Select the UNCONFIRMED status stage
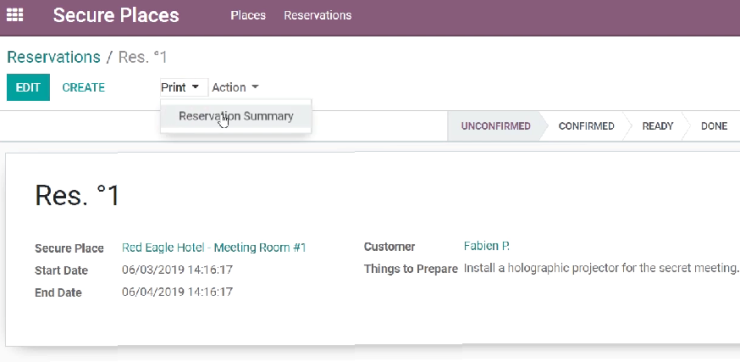Screen dimensions: 740x362 coord(496,126)
